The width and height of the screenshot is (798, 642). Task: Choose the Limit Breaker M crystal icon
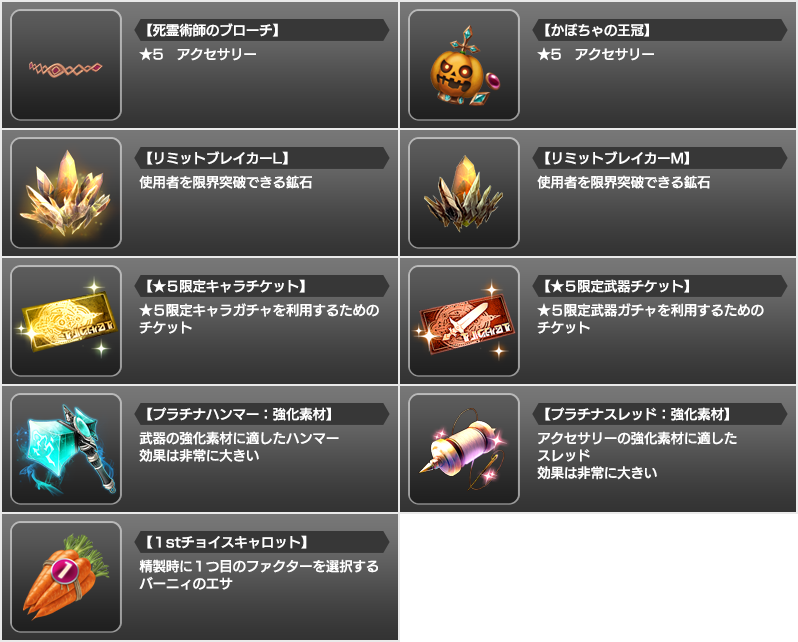coord(464,193)
